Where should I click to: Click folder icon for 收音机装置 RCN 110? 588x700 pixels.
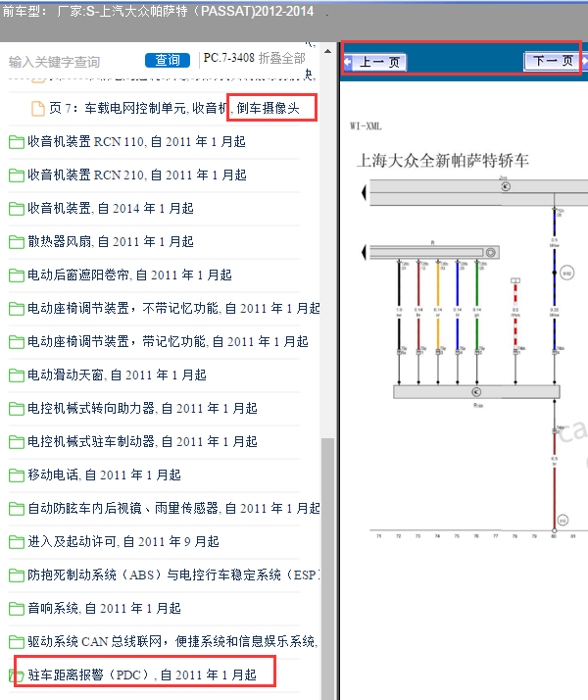17,142
